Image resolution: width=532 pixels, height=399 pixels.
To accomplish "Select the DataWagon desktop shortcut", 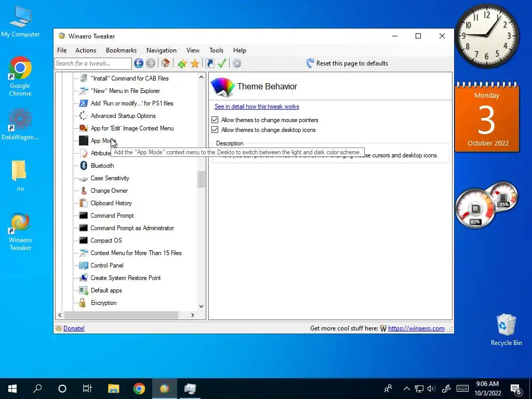I will click(20, 124).
